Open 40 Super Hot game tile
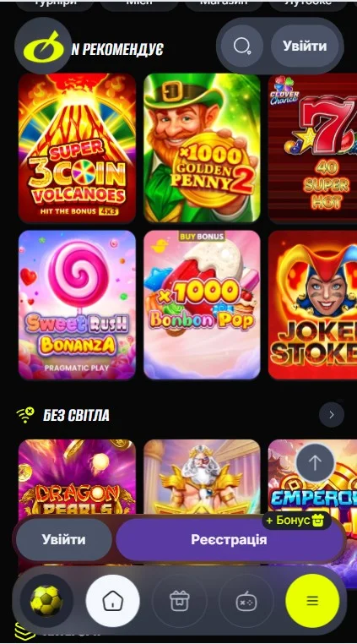The height and width of the screenshot is (644, 357). pyautogui.click(x=312, y=148)
